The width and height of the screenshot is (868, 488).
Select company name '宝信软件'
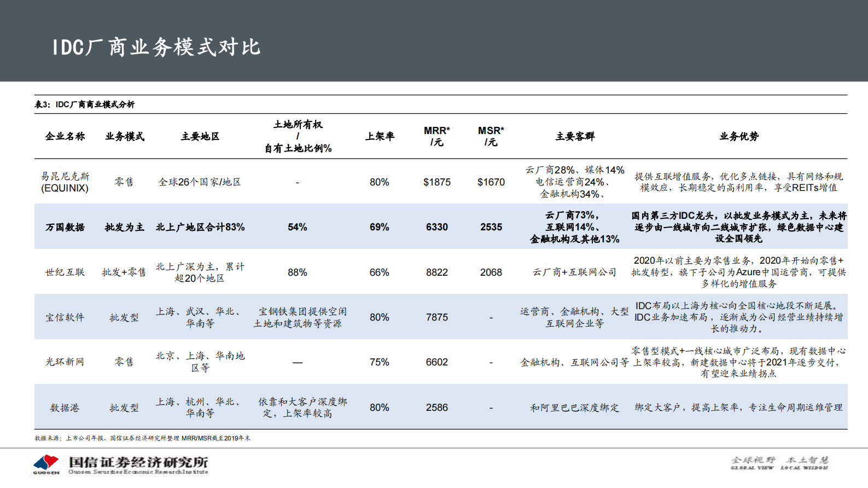[x=65, y=317]
